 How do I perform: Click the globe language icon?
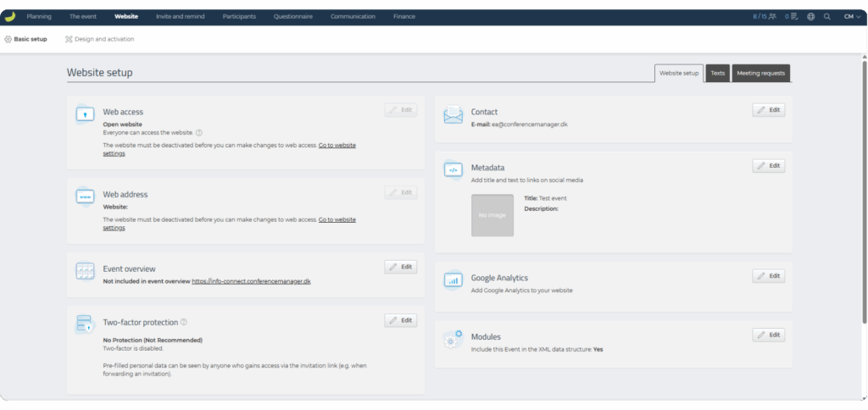point(810,16)
